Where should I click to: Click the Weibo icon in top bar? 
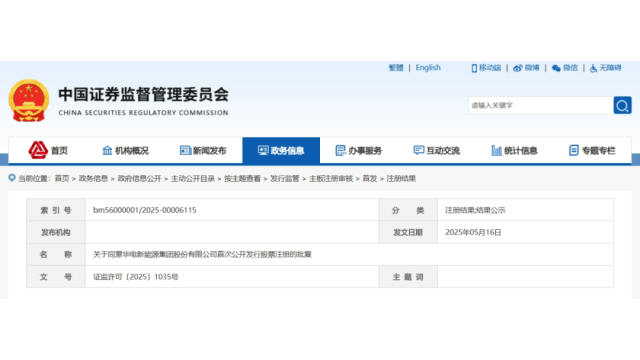click(518, 68)
